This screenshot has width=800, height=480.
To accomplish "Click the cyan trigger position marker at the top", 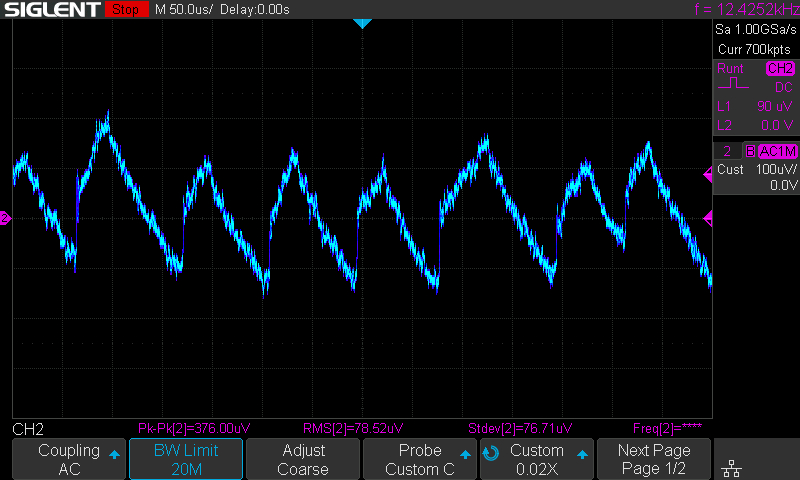I will pos(362,23).
